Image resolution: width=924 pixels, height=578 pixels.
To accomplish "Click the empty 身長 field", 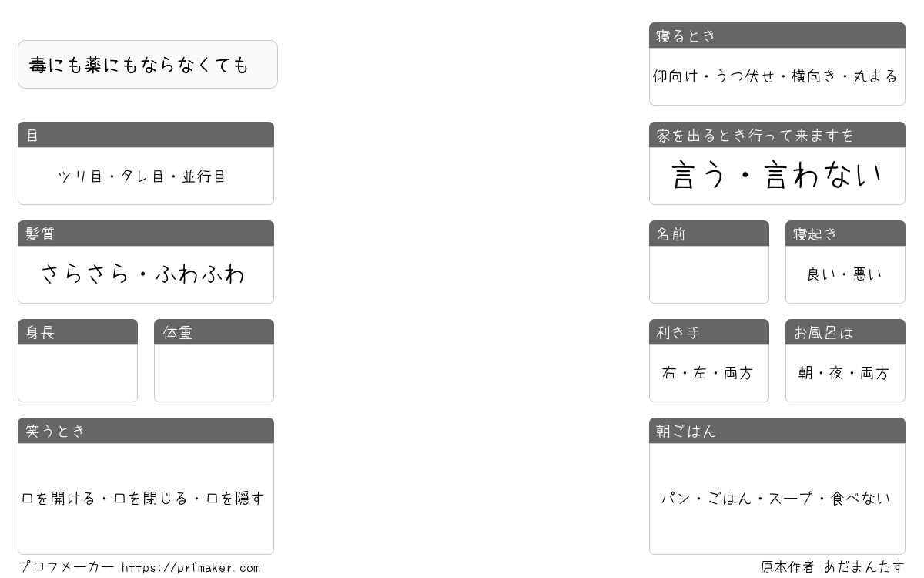I will pyautogui.click(x=78, y=373).
